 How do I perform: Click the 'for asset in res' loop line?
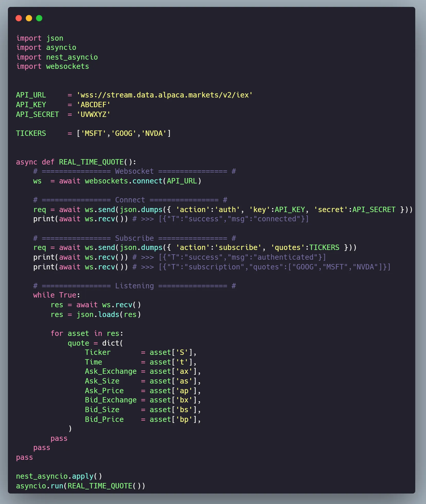87,334
